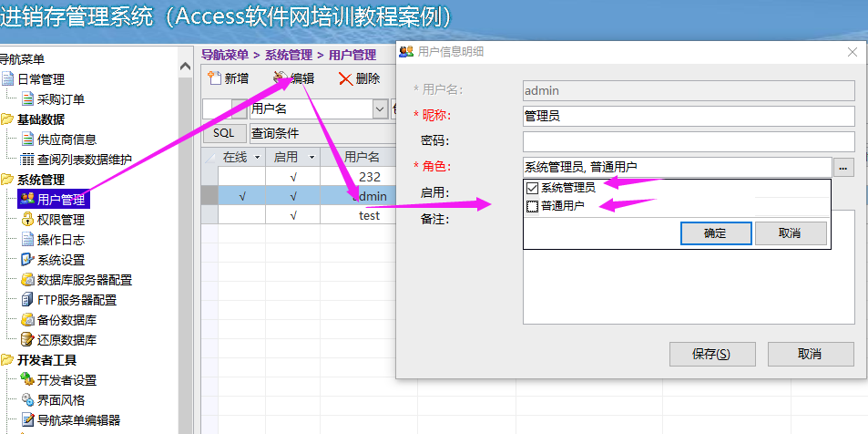Click the 新增 toolbar button

228,78
